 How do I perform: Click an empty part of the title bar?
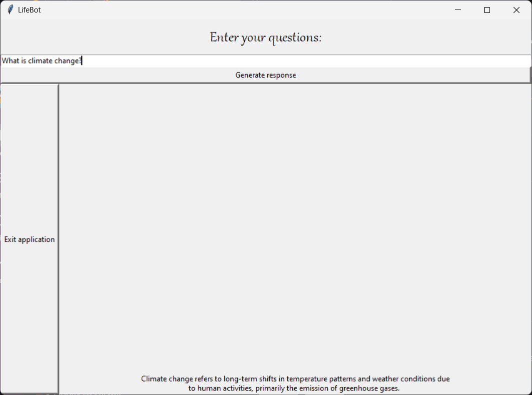point(237,10)
